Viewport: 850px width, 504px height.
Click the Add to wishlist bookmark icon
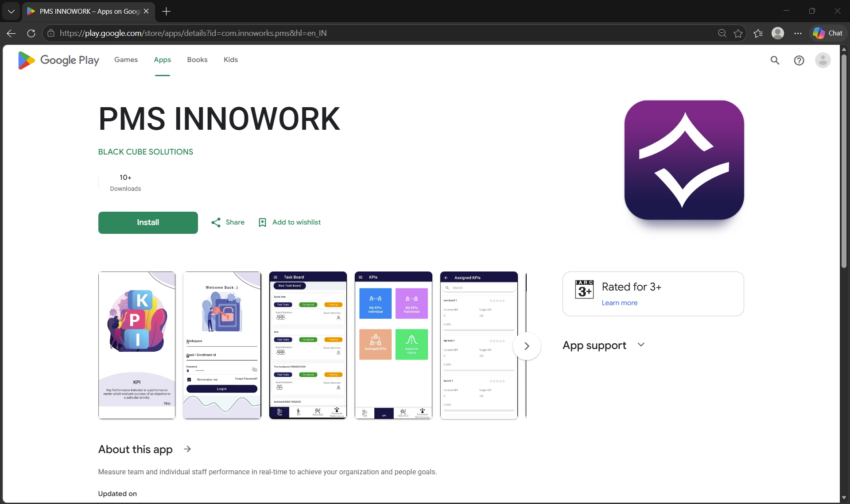pyautogui.click(x=262, y=222)
